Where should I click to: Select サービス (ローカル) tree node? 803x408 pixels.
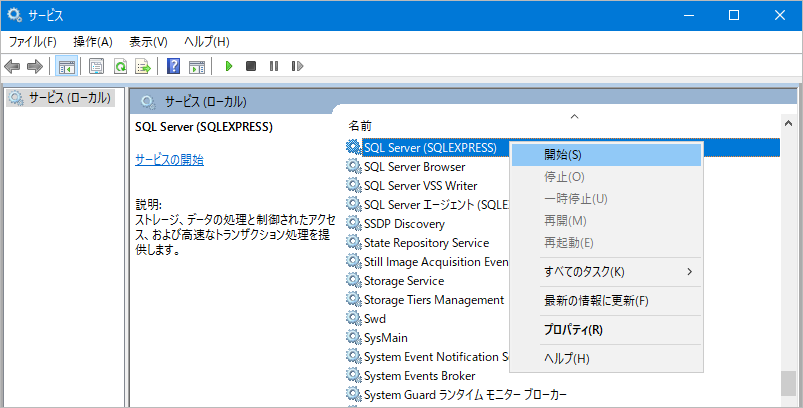point(60,98)
